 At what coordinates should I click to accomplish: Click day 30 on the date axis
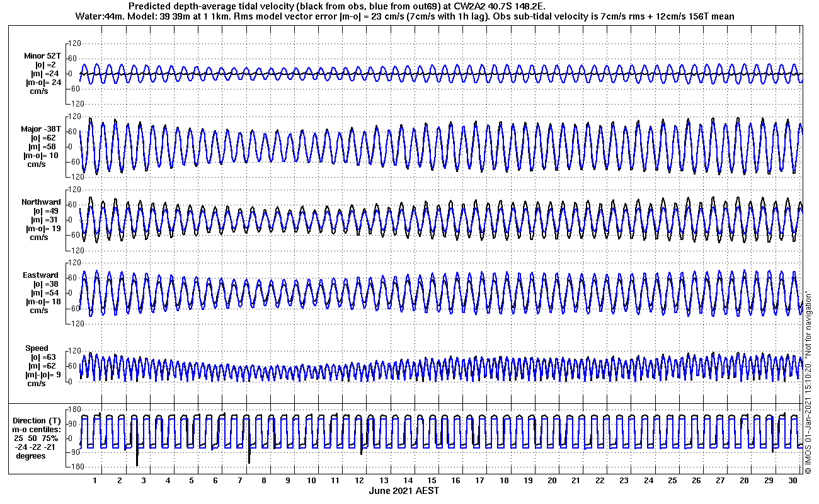pos(793,481)
